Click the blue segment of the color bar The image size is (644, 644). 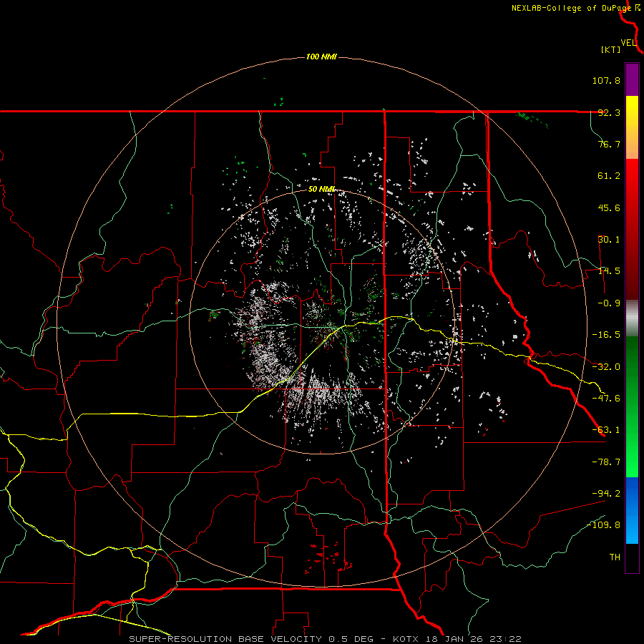[632, 510]
